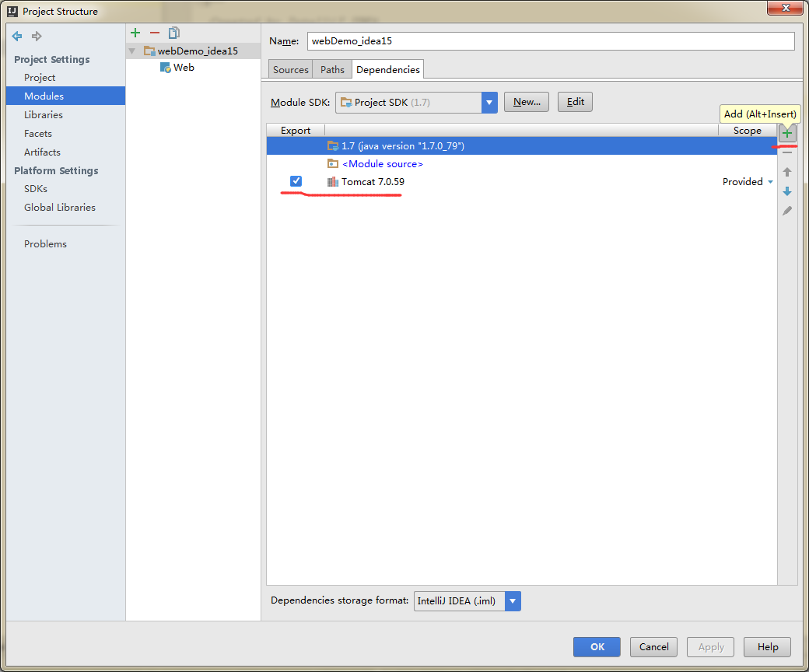Open the Module SDK dropdown
This screenshot has width=809, height=672.
(x=489, y=103)
